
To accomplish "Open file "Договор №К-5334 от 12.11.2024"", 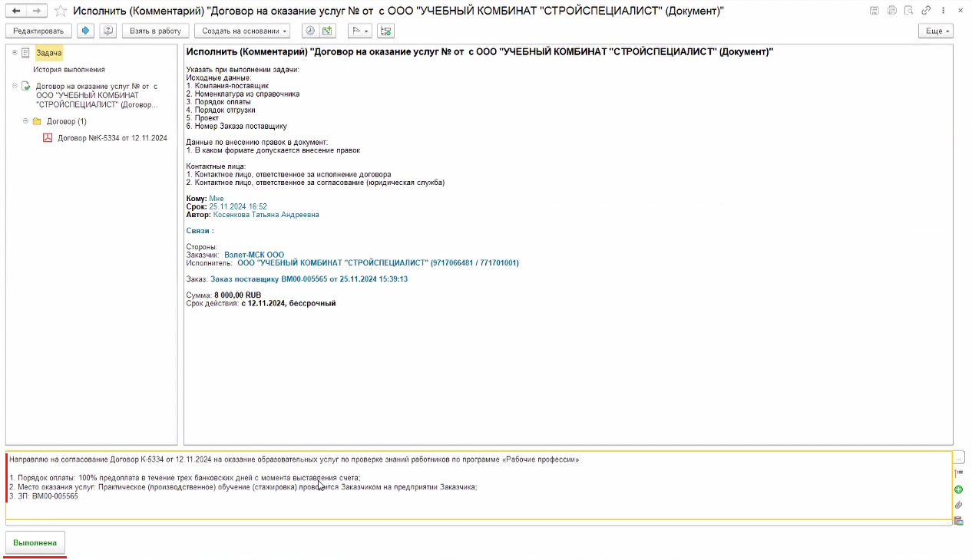I will [112, 138].
